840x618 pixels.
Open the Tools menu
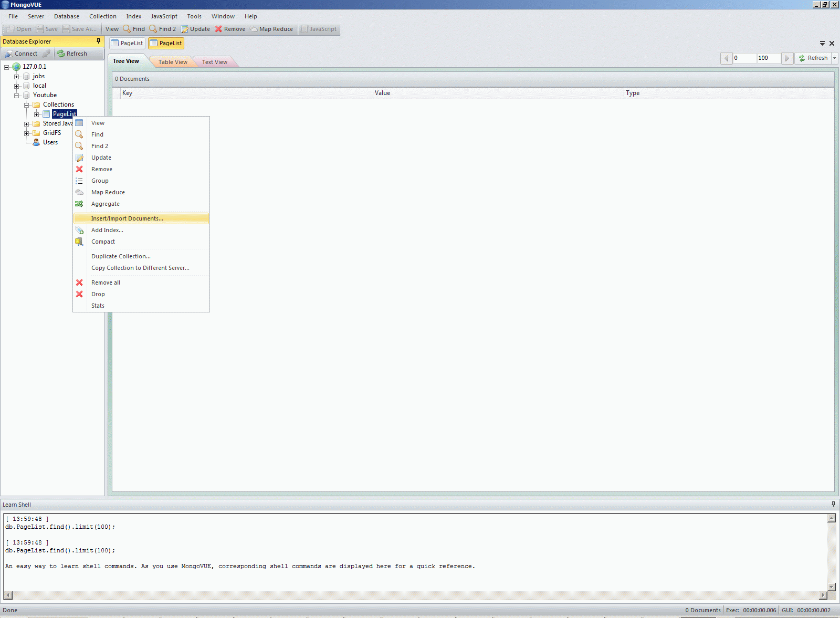[194, 16]
